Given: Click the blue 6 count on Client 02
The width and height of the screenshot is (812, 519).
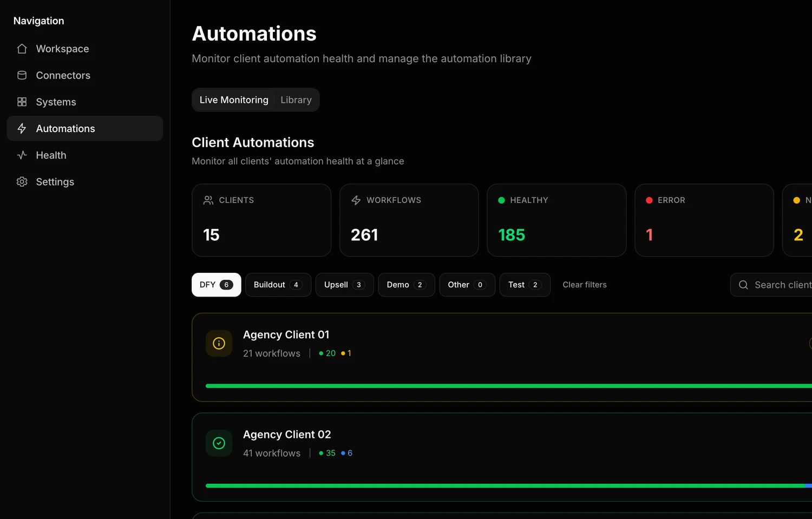Looking at the screenshot, I should click(x=347, y=453).
